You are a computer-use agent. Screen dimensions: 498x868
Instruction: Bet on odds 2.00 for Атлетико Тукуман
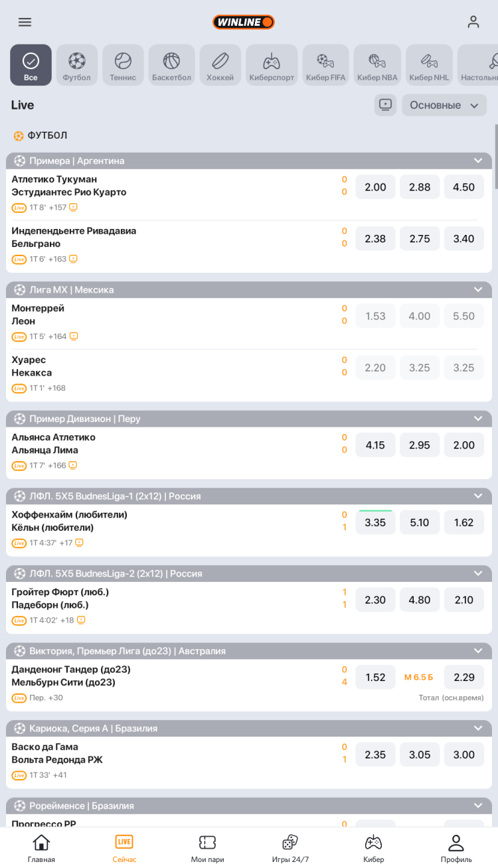click(375, 187)
